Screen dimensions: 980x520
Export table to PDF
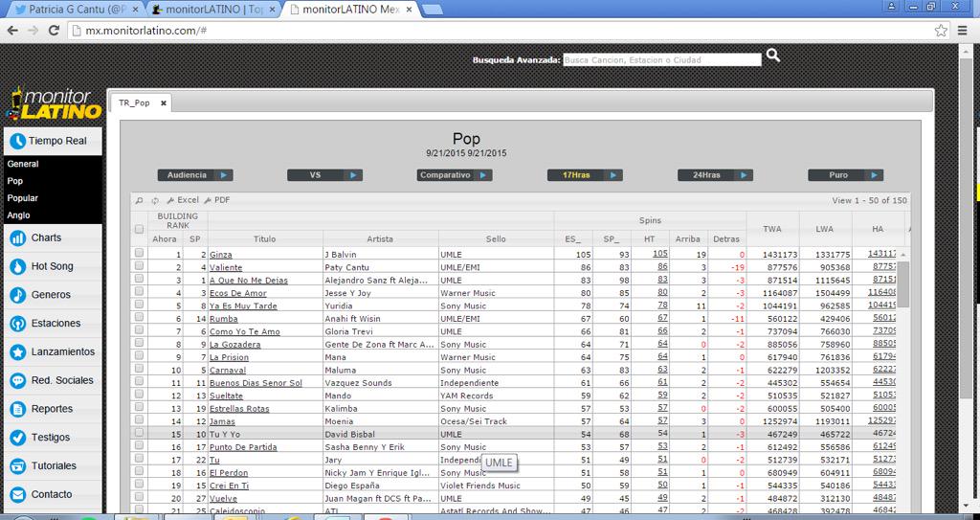[217, 200]
